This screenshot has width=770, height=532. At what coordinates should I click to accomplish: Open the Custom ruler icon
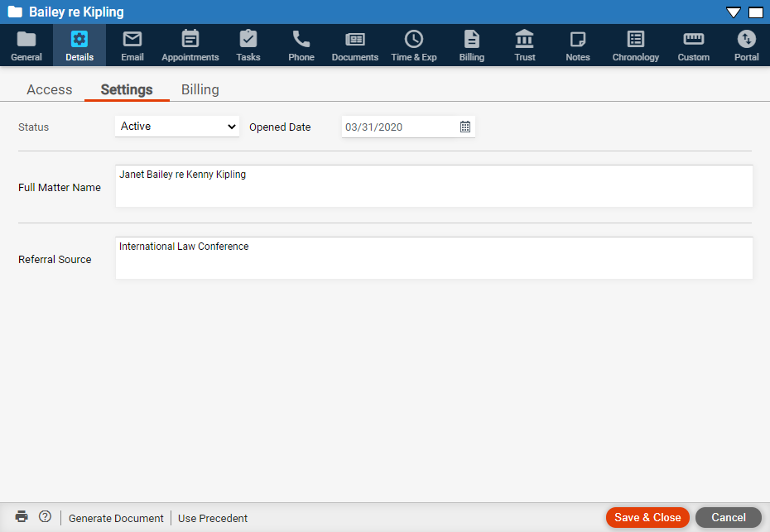click(693, 39)
